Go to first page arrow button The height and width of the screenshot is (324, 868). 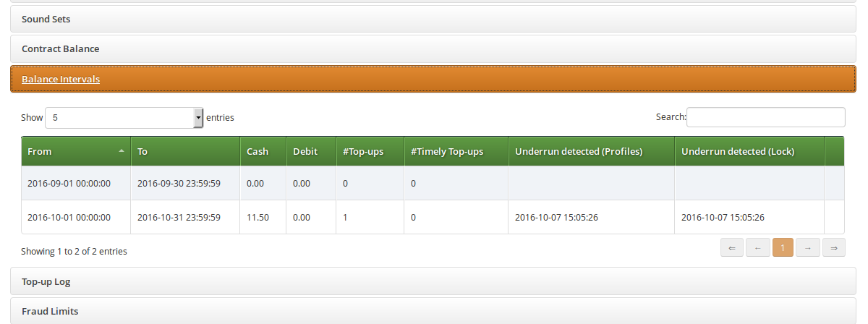[x=731, y=248]
